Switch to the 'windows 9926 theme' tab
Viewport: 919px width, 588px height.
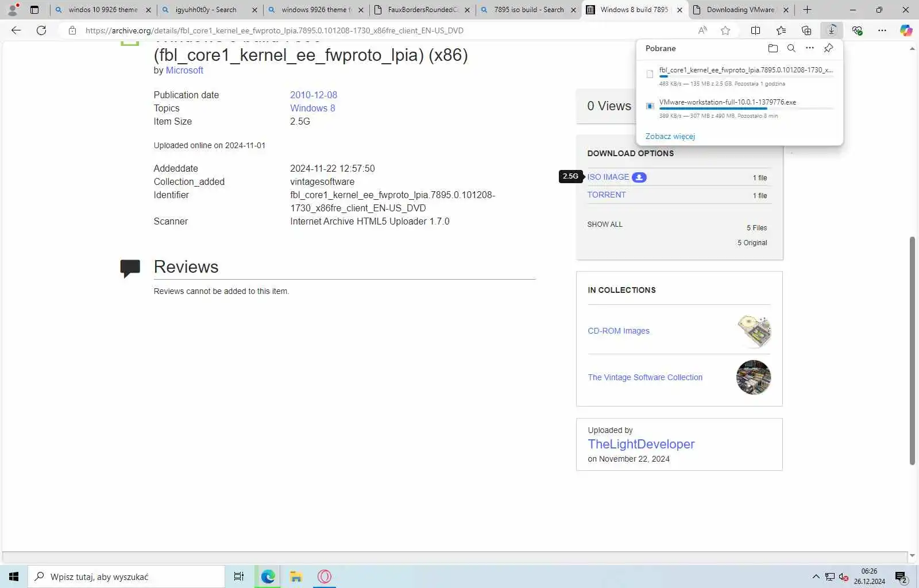[316, 10]
